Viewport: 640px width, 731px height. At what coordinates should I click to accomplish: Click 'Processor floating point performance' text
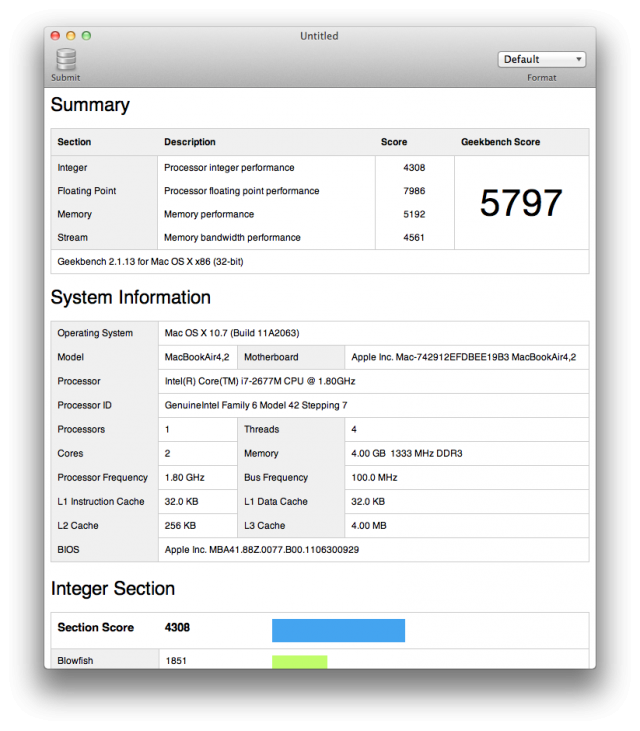click(241, 191)
